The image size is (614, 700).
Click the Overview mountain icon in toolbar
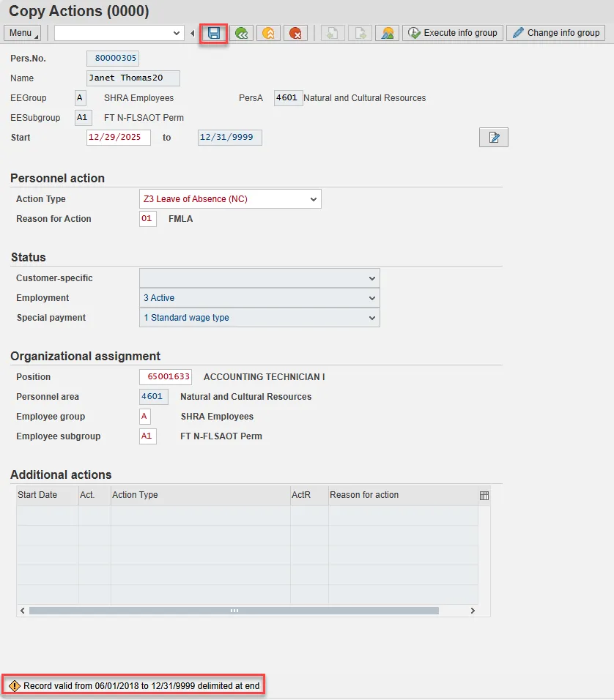(387, 33)
